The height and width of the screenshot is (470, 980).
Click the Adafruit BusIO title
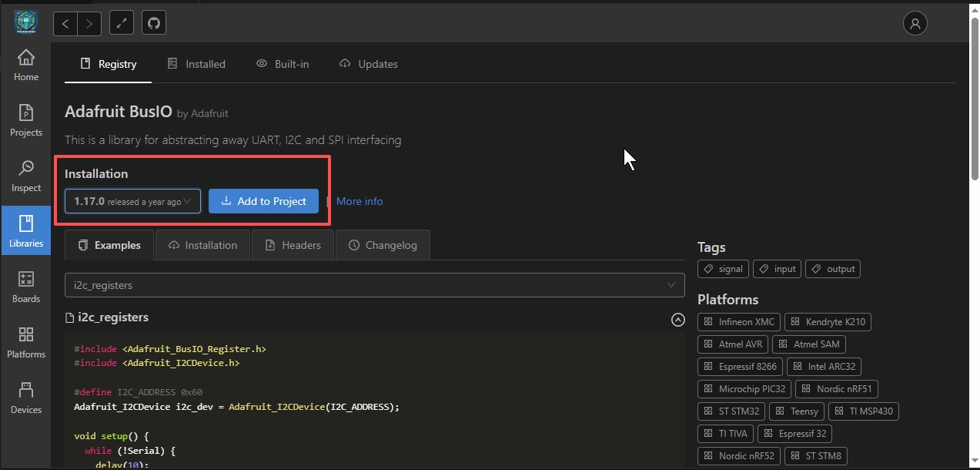click(119, 112)
